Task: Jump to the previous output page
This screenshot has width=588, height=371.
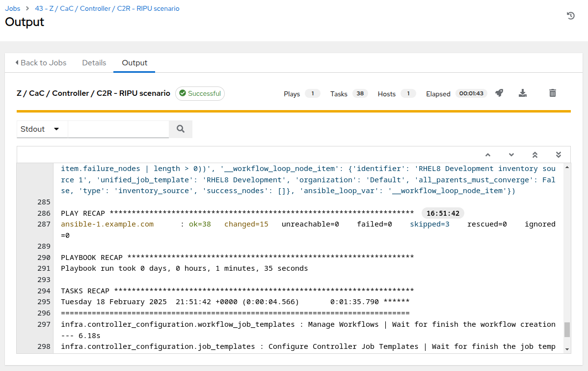Action: (487, 155)
